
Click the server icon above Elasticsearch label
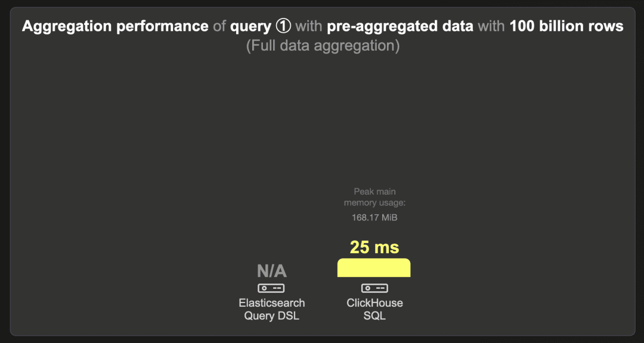pos(271,288)
